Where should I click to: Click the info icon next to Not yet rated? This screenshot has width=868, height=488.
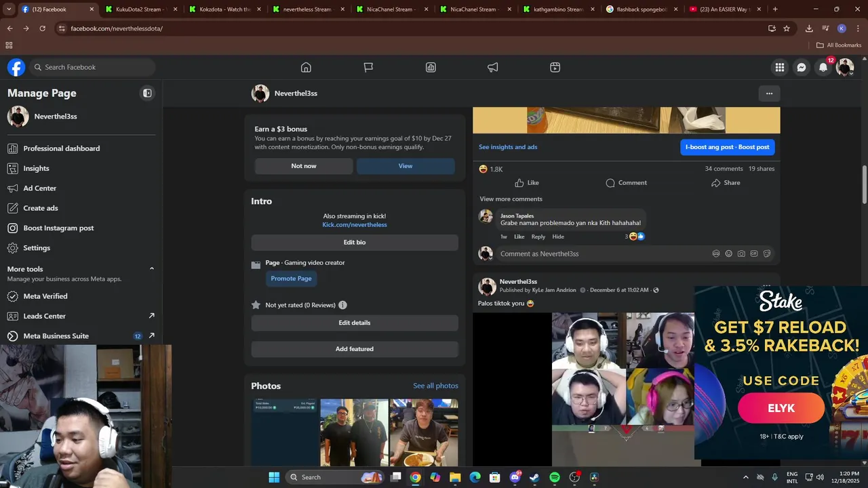tap(342, 305)
